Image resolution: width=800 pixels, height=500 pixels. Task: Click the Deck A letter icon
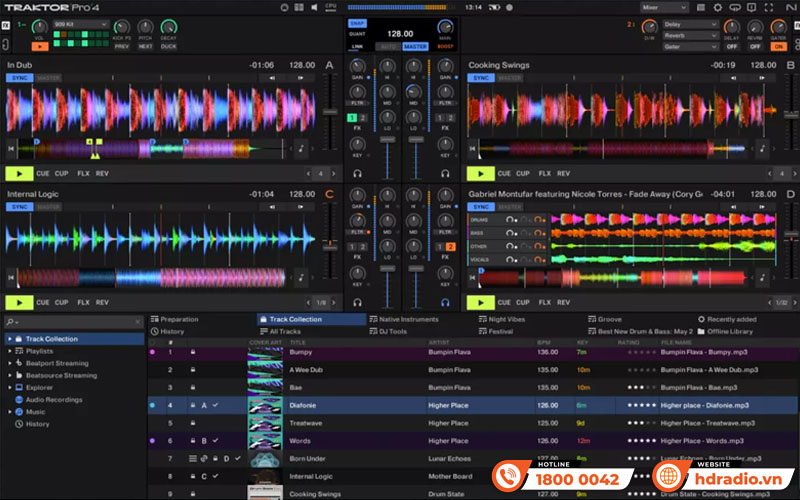330,65
